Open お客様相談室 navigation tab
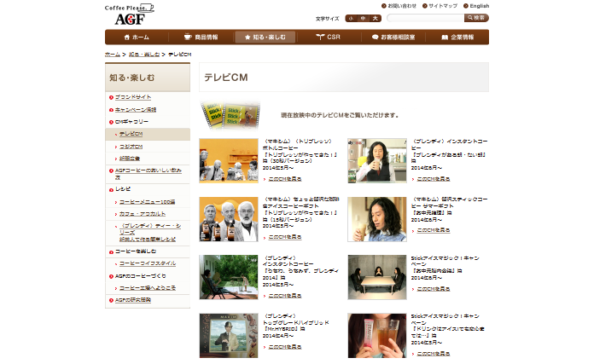This screenshot has width=594, height=364. [393, 37]
